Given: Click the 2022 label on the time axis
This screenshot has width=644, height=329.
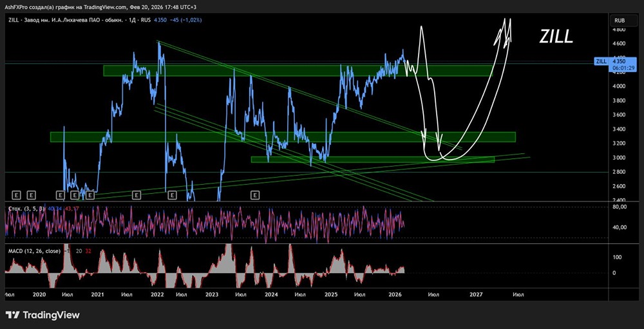Looking at the screenshot, I should (x=157, y=294).
